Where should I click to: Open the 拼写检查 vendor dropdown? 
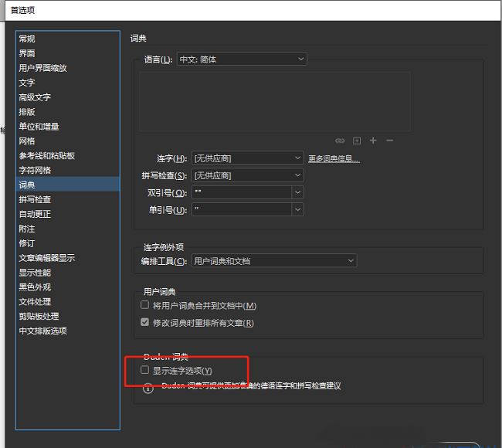[x=247, y=175]
